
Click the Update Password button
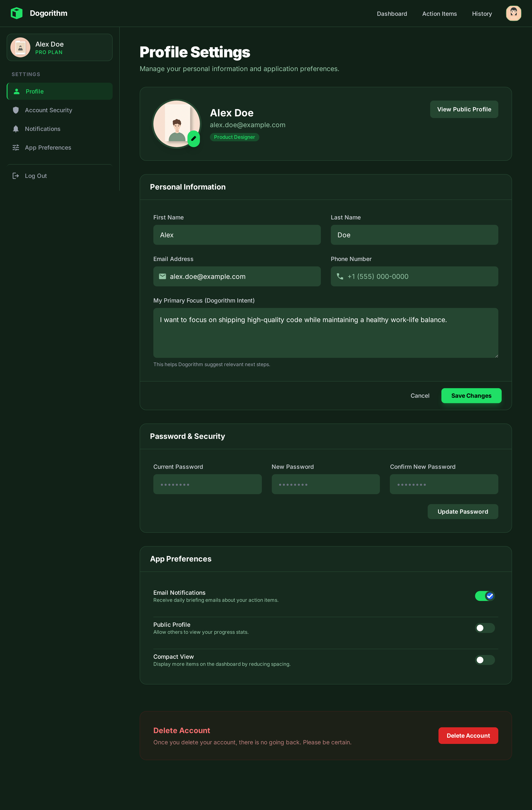pos(463,512)
